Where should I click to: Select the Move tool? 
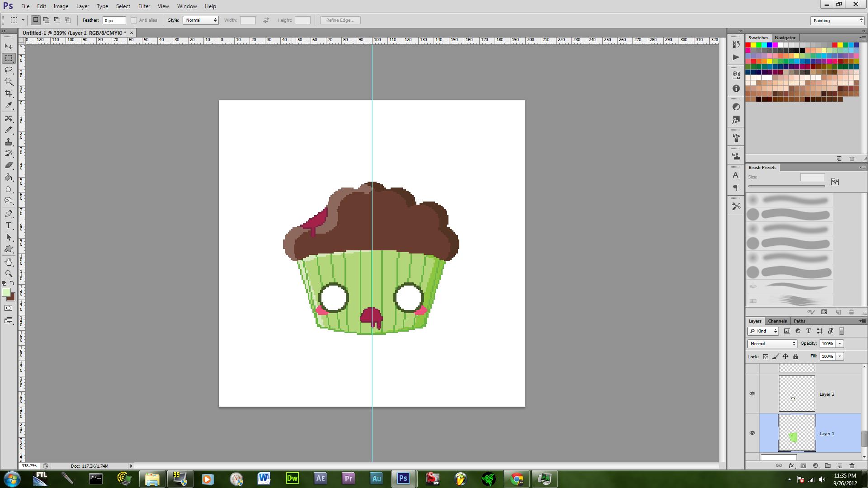click(x=9, y=47)
